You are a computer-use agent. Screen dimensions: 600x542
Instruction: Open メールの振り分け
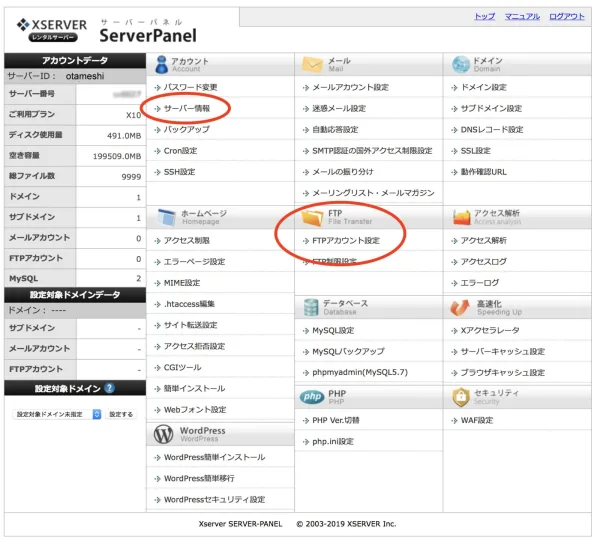pos(342,172)
